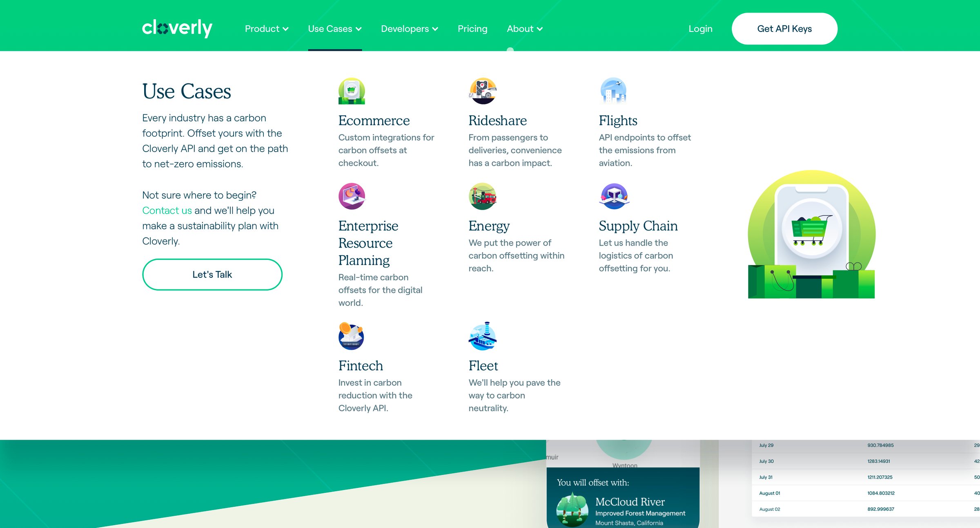Click 'We'll help you pave the way' description
The height and width of the screenshot is (528, 980).
[514, 396]
